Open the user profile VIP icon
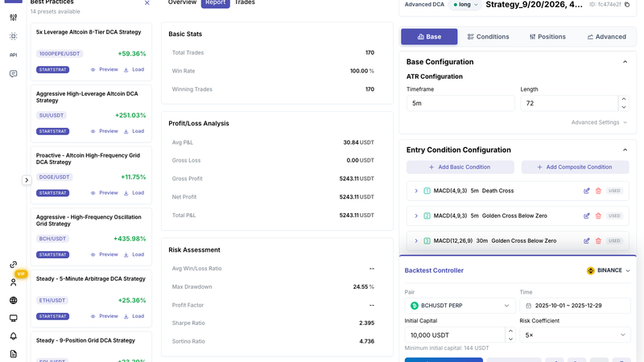This screenshot has height=362, width=644. pos(13,282)
